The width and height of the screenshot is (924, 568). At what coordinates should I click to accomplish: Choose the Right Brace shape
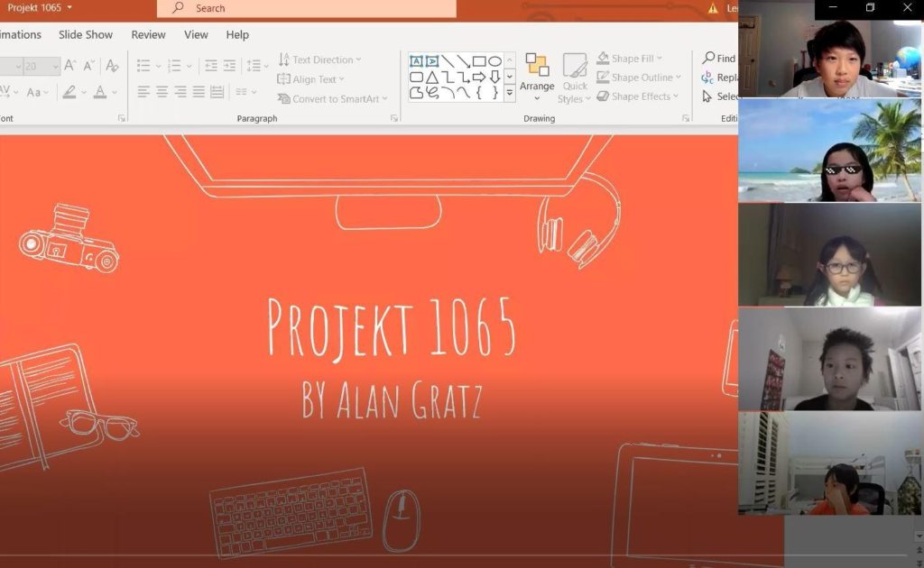495,92
